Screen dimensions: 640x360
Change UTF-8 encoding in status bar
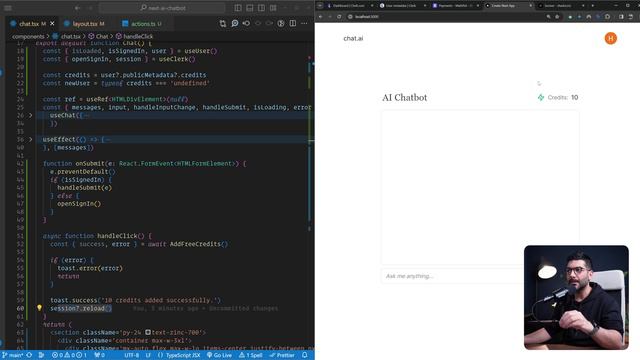click(131, 355)
